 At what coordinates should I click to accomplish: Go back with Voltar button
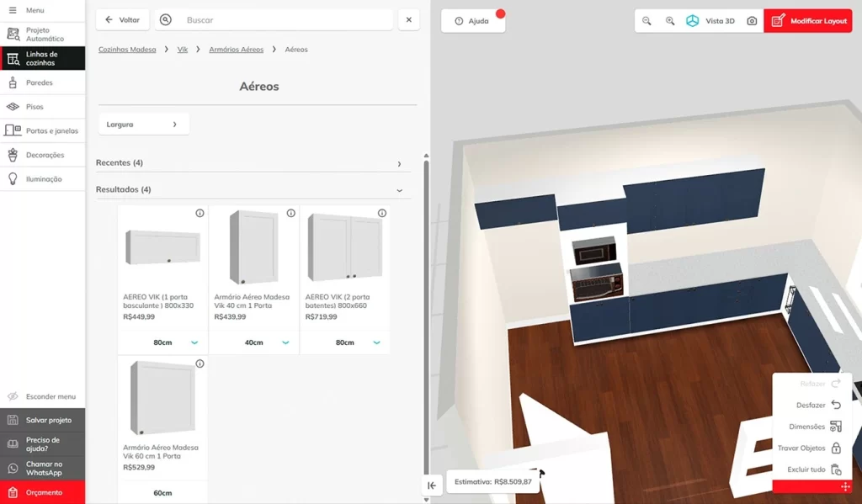pos(123,20)
